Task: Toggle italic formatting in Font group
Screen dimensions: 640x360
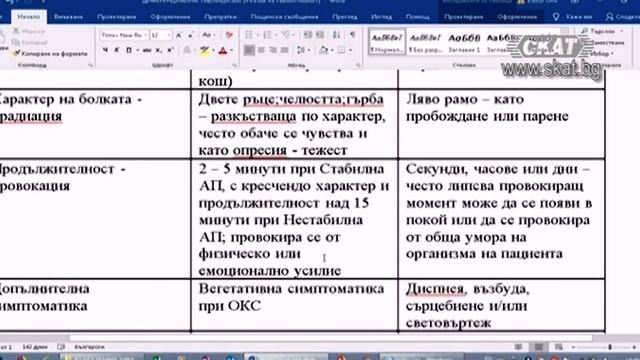Action: (x=117, y=50)
